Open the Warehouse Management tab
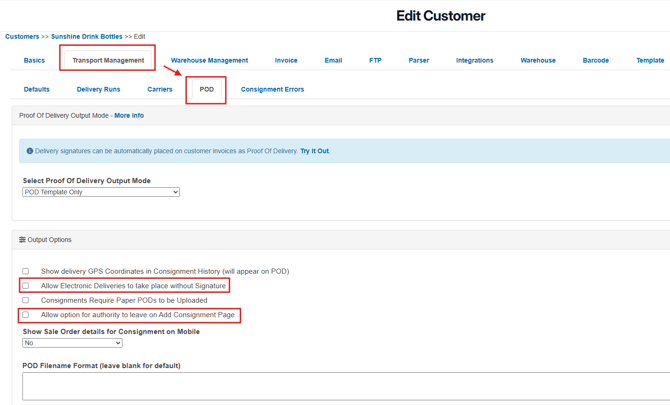The height and width of the screenshot is (405, 670). (x=209, y=60)
